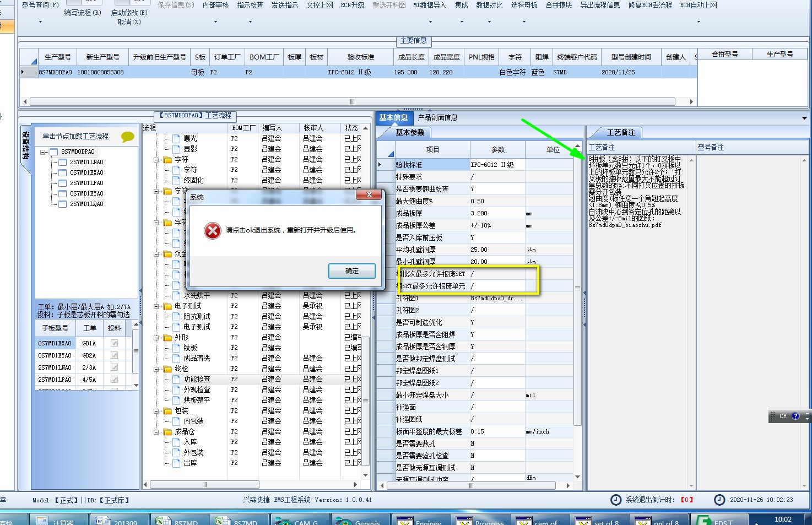
Task: Collapse the 外形 process folder
Action: pyautogui.click(x=156, y=337)
